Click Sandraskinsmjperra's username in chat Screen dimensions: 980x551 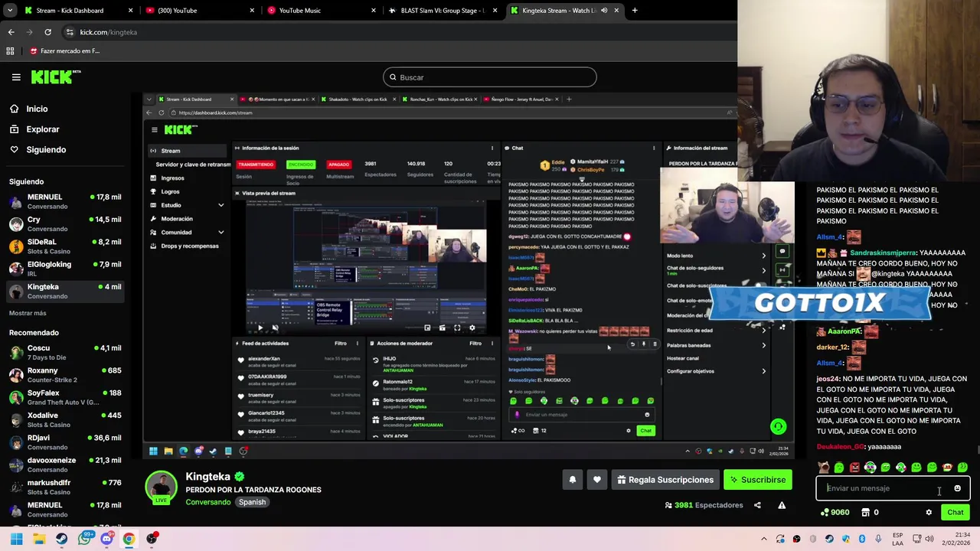[x=883, y=253]
